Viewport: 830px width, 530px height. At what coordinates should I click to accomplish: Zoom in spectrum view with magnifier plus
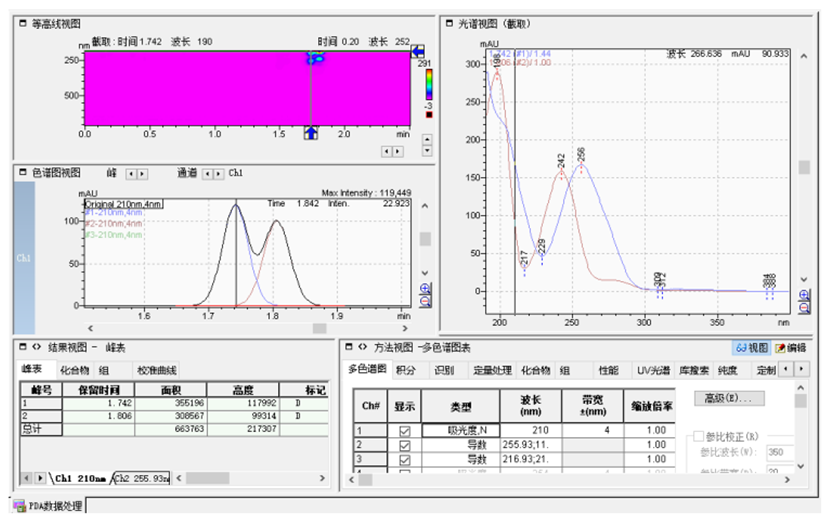click(x=804, y=295)
